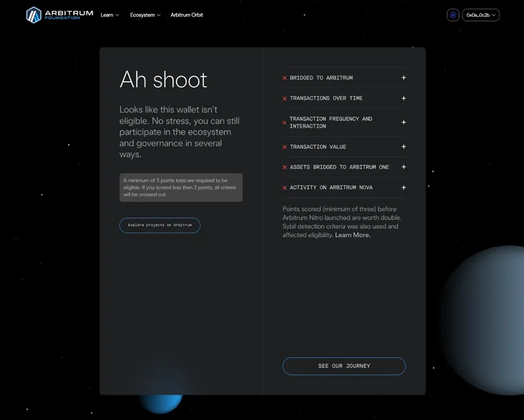Click the See Our Journey button
524x420 pixels.
(x=344, y=366)
